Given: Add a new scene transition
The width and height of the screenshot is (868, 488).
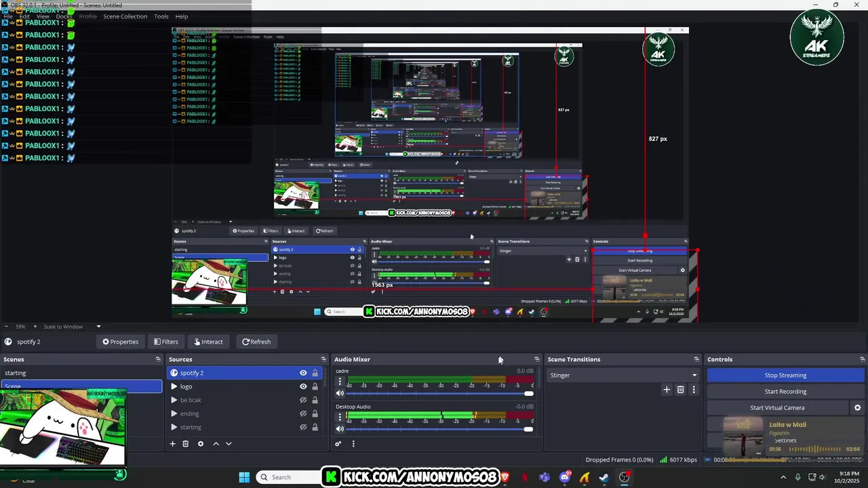Looking at the screenshot, I should pos(667,390).
